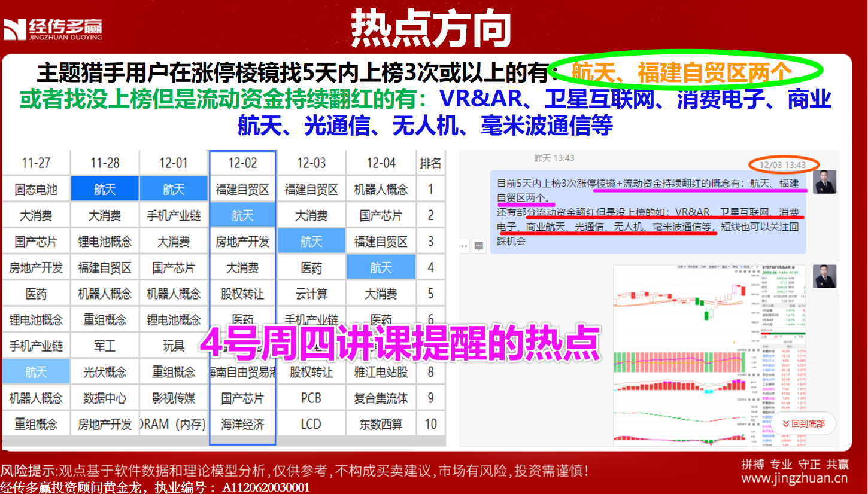This screenshot has height=494, width=868.
Task: Select the 11-28 column header
Action: coord(105,163)
